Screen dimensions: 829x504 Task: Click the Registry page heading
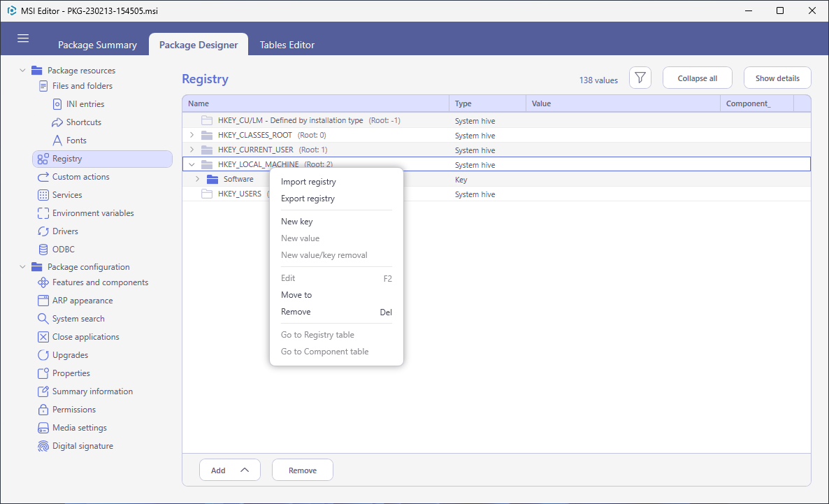(x=205, y=79)
